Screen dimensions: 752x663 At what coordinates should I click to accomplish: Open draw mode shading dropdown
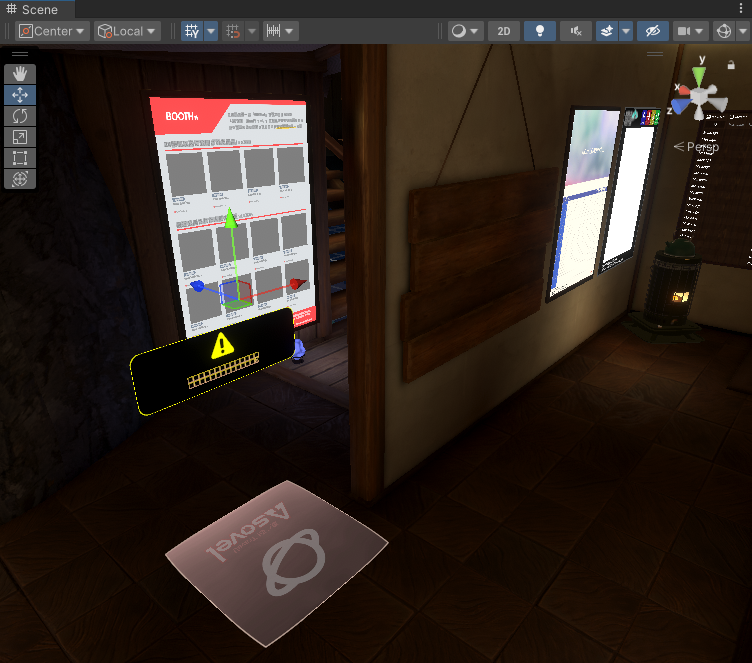465,31
